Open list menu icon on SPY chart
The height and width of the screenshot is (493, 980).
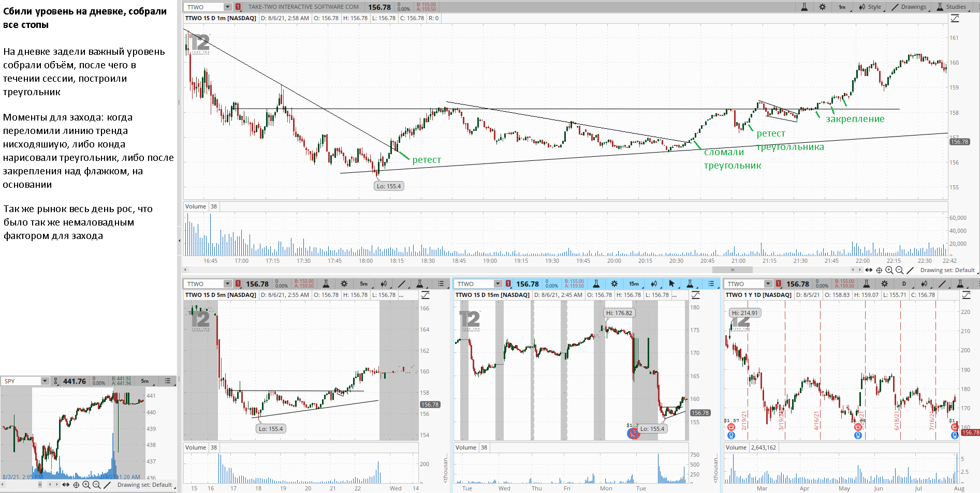(x=168, y=381)
